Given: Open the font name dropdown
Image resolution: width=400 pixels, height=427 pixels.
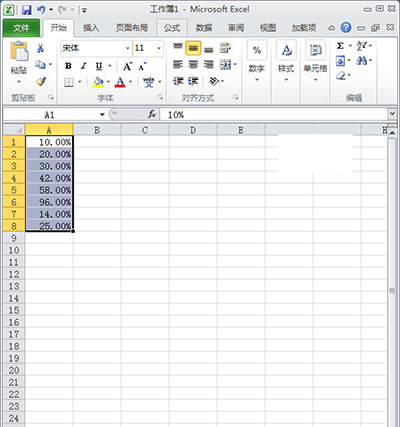Looking at the screenshot, I should click(x=127, y=48).
